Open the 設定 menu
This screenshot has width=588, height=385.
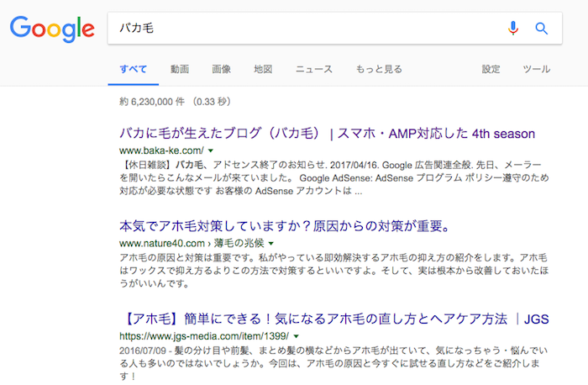tap(491, 69)
